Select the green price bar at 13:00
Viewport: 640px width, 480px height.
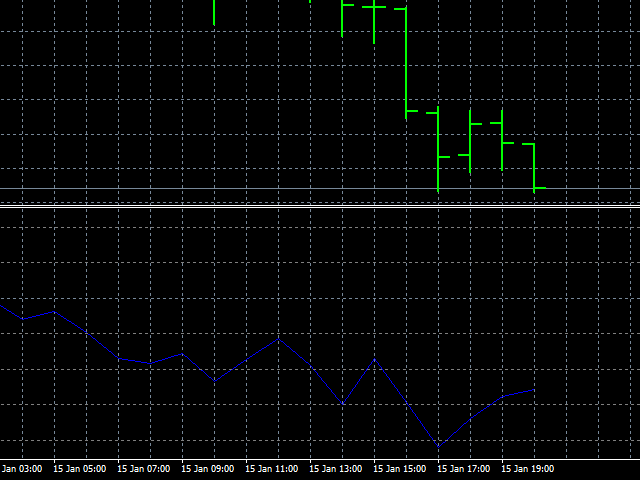click(342, 18)
